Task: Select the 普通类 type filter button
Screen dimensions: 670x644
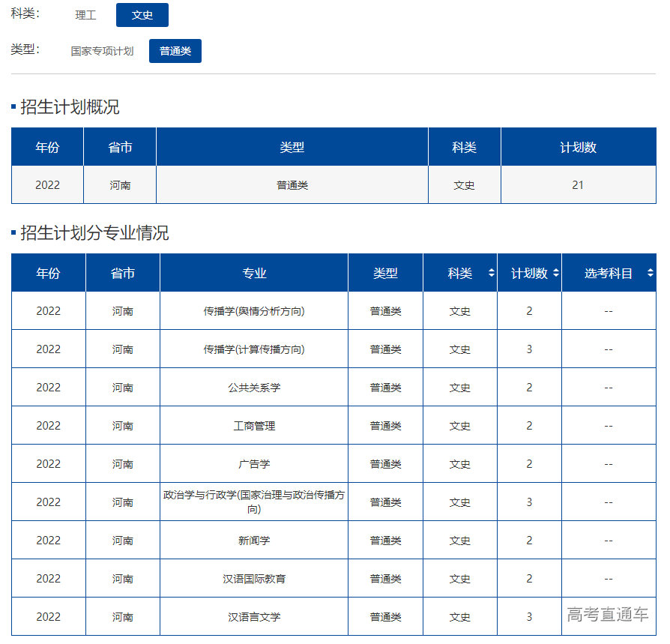Action: pyautogui.click(x=175, y=52)
